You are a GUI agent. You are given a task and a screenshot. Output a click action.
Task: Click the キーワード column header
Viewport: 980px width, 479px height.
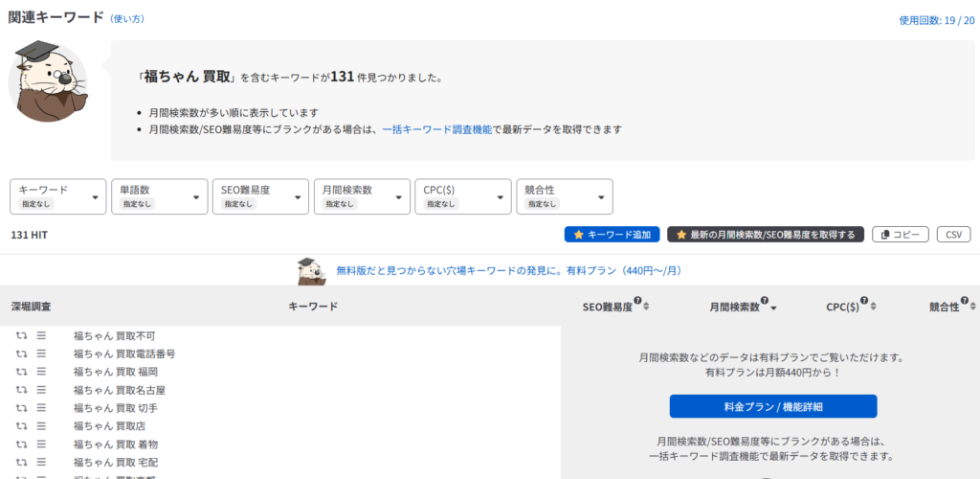[313, 307]
